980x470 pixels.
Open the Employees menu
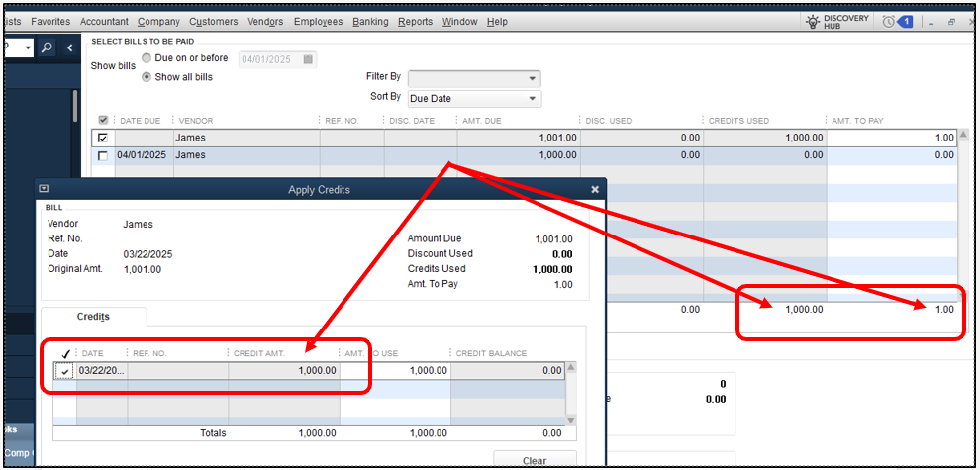(318, 21)
